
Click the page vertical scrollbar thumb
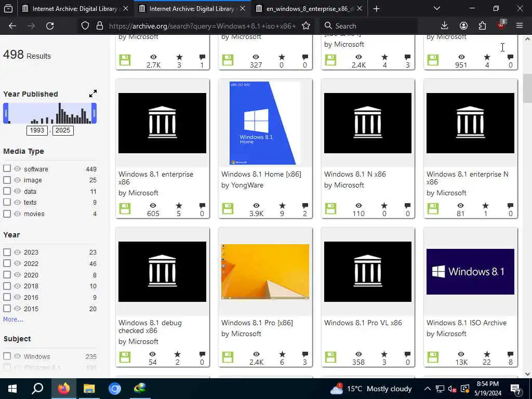click(527, 88)
